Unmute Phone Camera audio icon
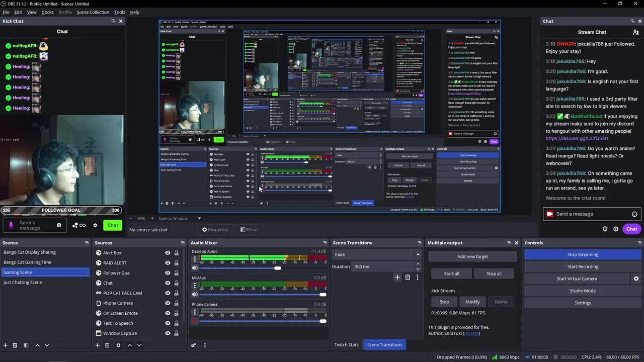This screenshot has height=362, width=644. point(195,321)
